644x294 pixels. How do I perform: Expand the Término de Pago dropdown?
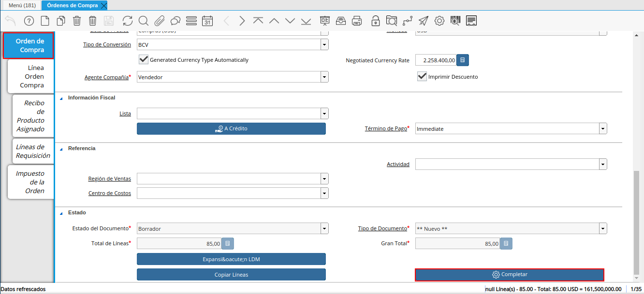click(602, 129)
